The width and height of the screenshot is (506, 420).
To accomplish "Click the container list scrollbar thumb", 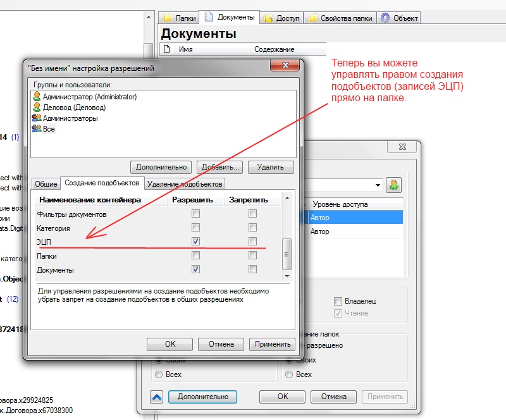I will pyautogui.click(x=287, y=254).
